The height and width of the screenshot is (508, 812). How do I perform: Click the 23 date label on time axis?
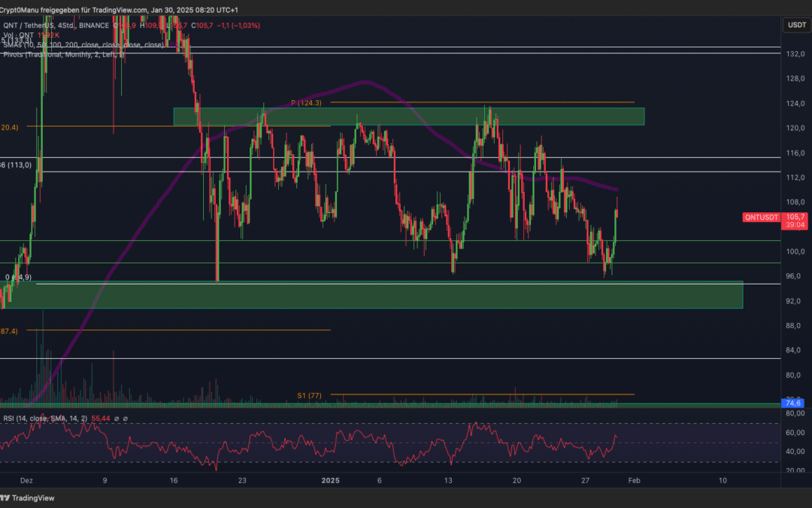[x=242, y=480]
